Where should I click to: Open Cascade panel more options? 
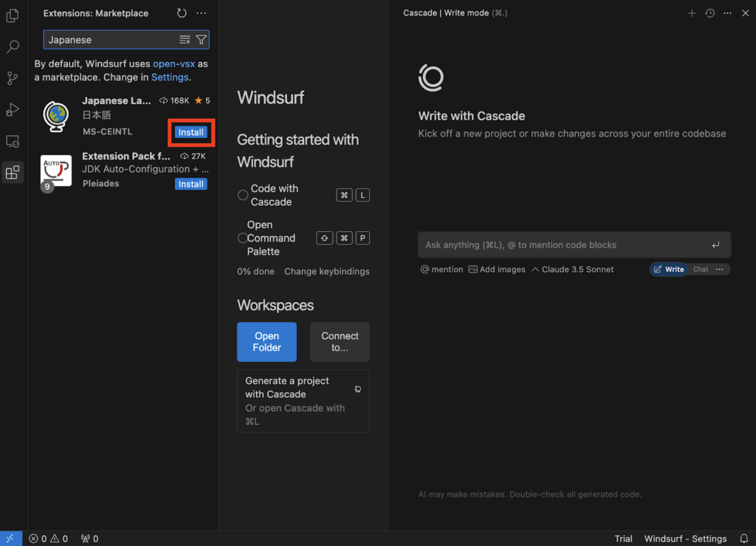(x=727, y=13)
